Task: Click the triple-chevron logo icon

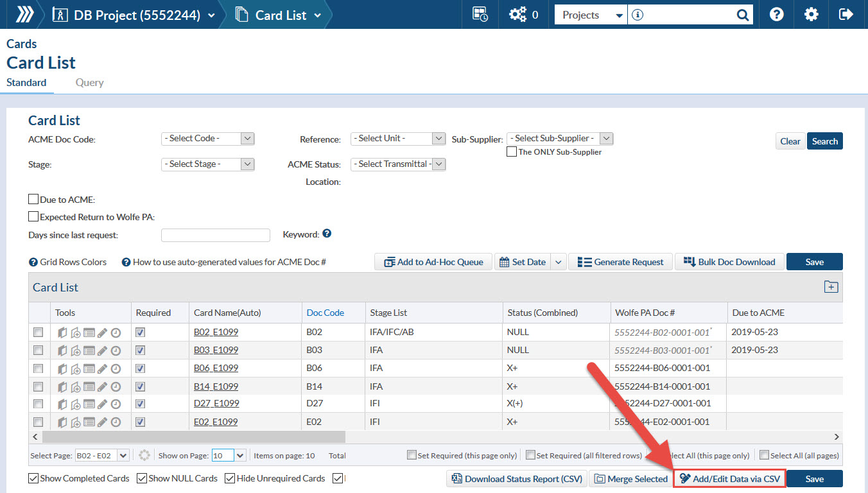Action: coord(24,14)
